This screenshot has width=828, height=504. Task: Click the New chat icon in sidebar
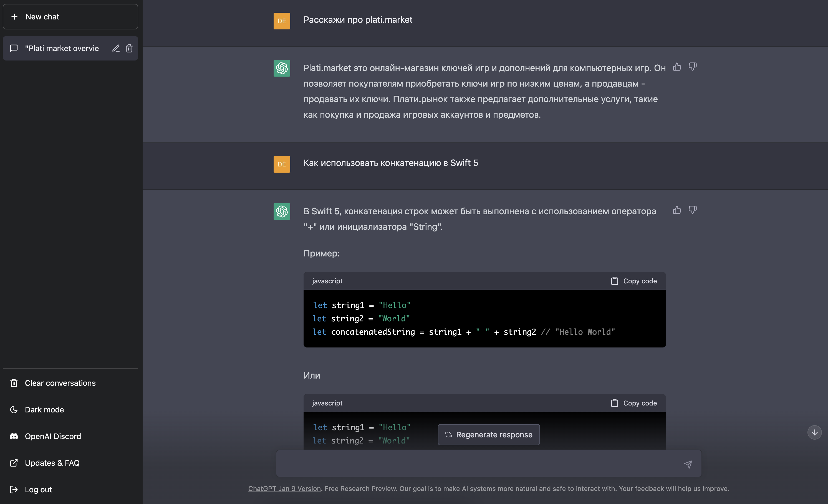coord(16,16)
